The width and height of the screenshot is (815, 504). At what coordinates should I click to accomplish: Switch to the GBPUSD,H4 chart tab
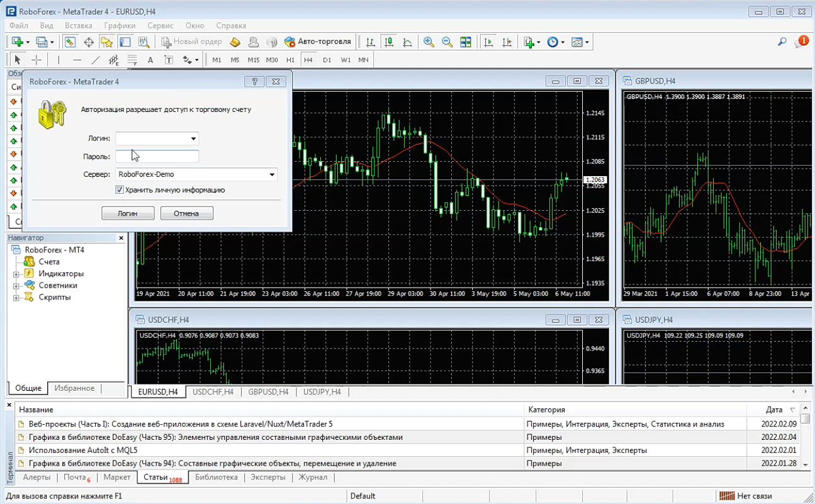click(268, 392)
